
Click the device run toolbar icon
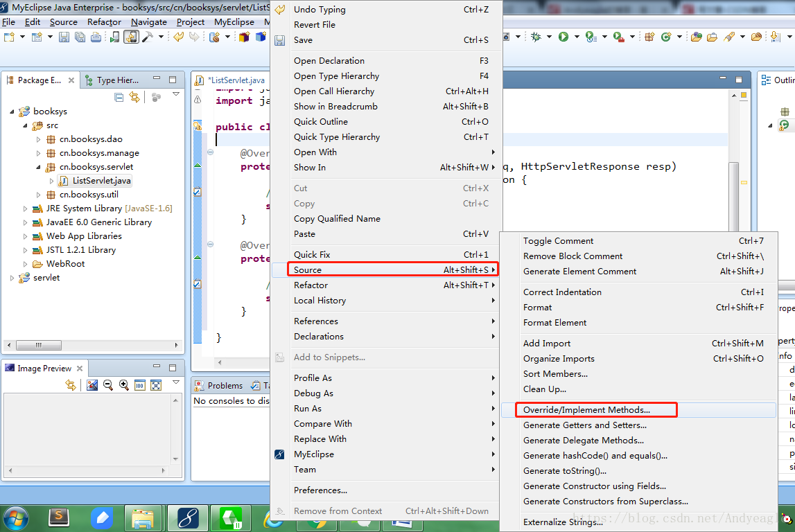(x=115, y=37)
